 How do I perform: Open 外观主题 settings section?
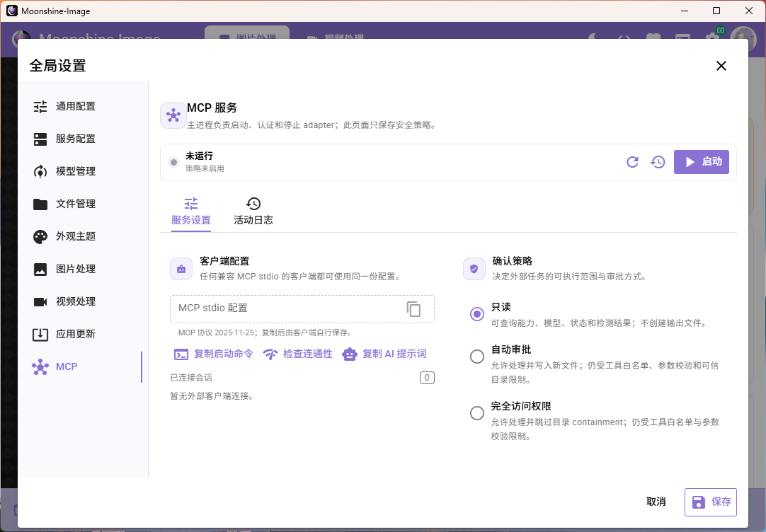(82, 237)
